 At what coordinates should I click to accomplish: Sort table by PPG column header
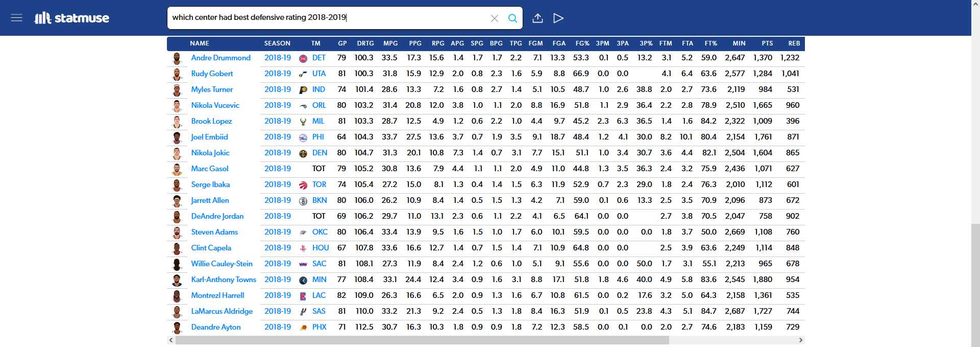[415, 43]
